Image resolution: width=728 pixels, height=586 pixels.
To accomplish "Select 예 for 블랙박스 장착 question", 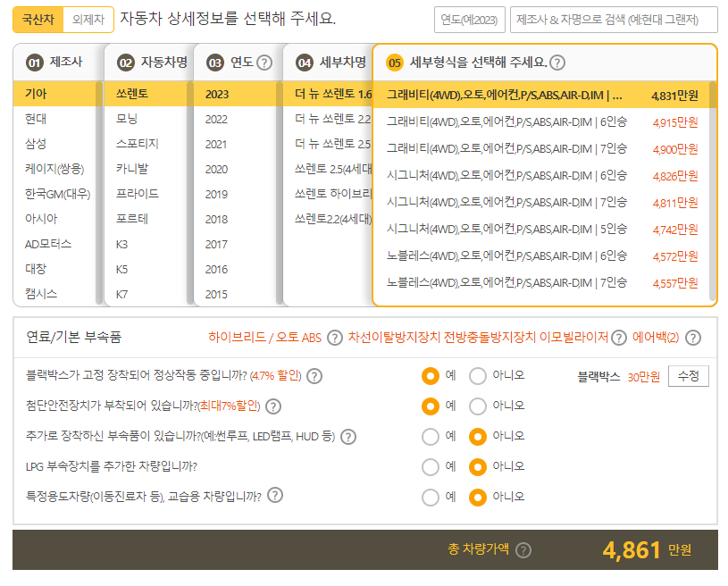I will 431,376.
